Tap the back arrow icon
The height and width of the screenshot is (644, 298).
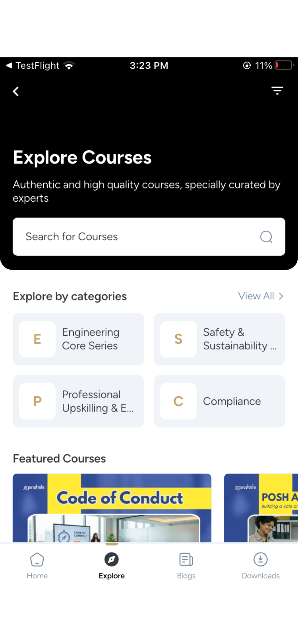tap(16, 92)
